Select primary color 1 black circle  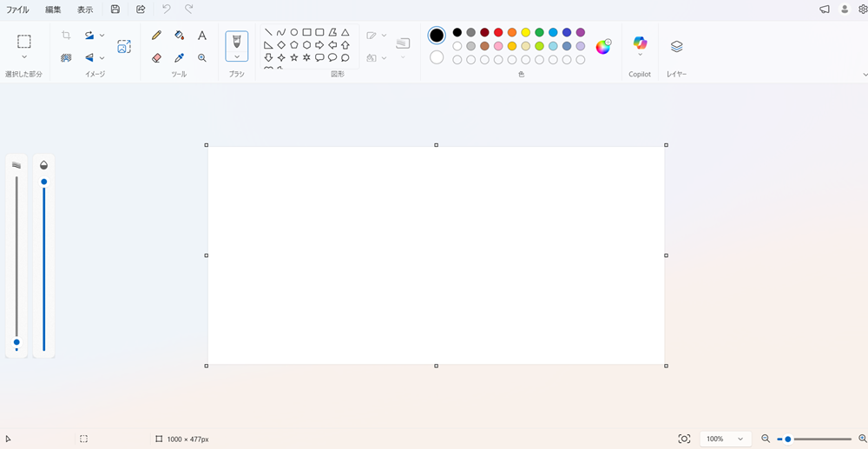[x=437, y=36]
